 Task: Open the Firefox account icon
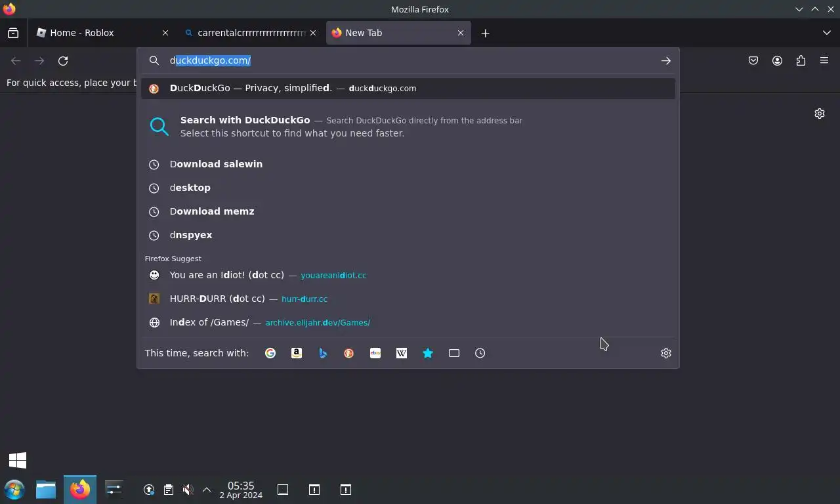pos(777,60)
